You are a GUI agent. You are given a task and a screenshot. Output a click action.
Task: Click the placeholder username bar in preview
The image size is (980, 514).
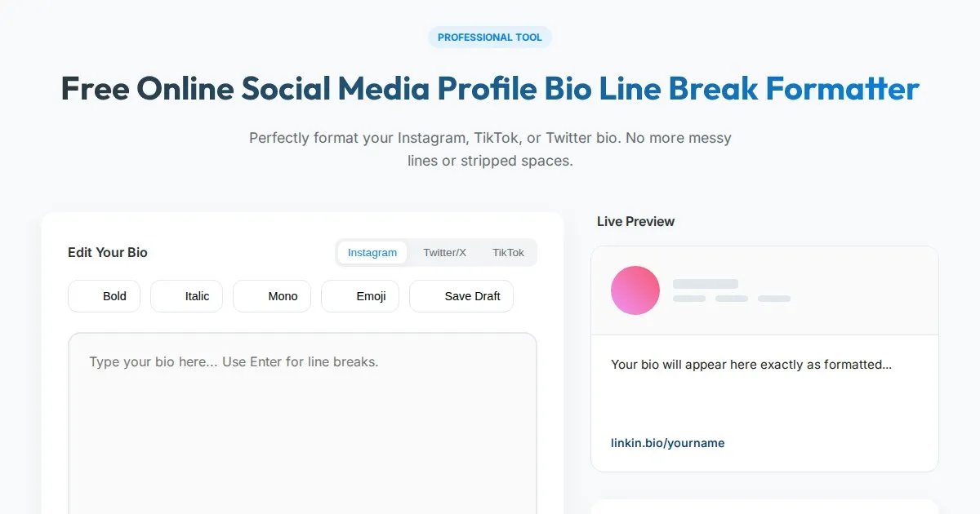tap(705, 284)
